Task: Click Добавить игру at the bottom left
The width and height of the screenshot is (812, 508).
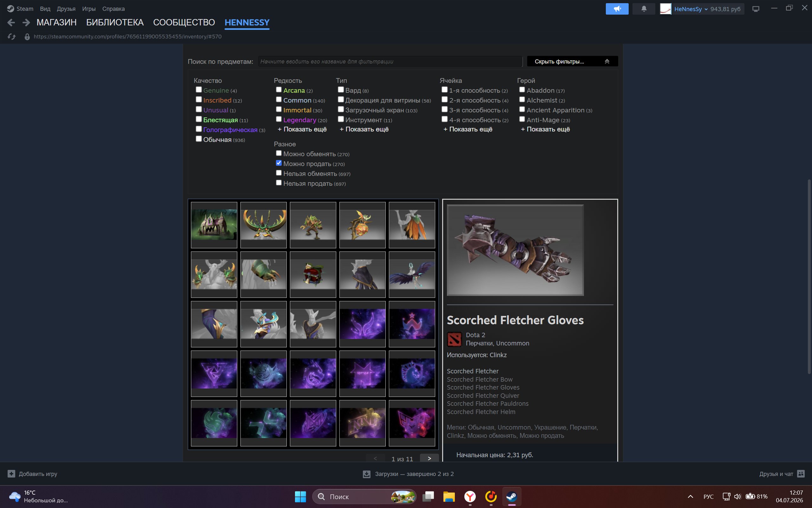Action: click(38, 474)
